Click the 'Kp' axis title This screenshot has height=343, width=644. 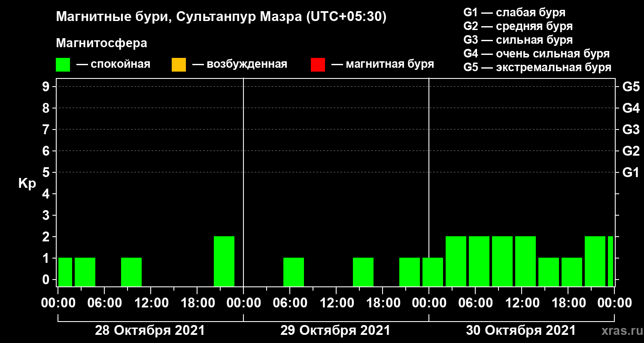click(x=27, y=184)
